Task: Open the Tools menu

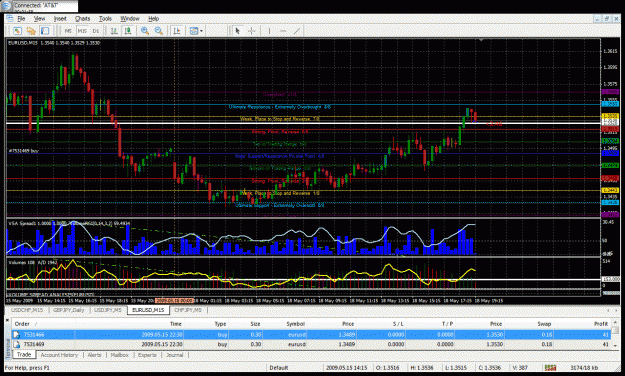Action: point(105,18)
